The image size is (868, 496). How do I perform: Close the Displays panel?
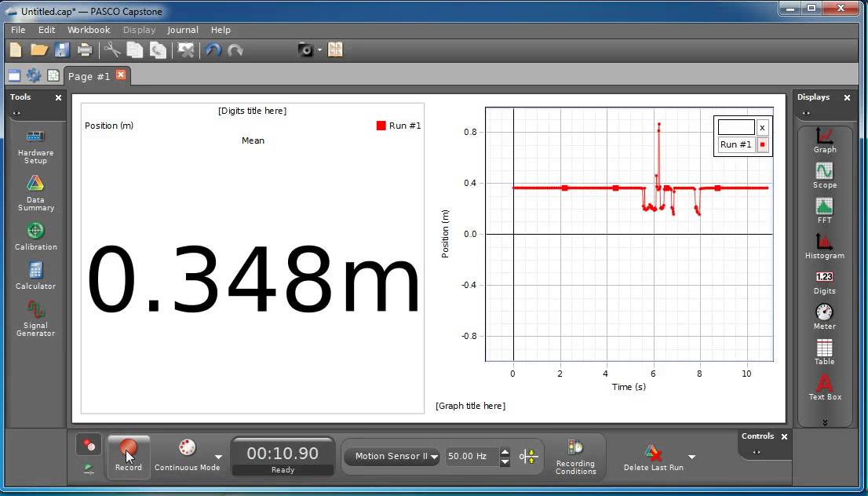coord(847,97)
